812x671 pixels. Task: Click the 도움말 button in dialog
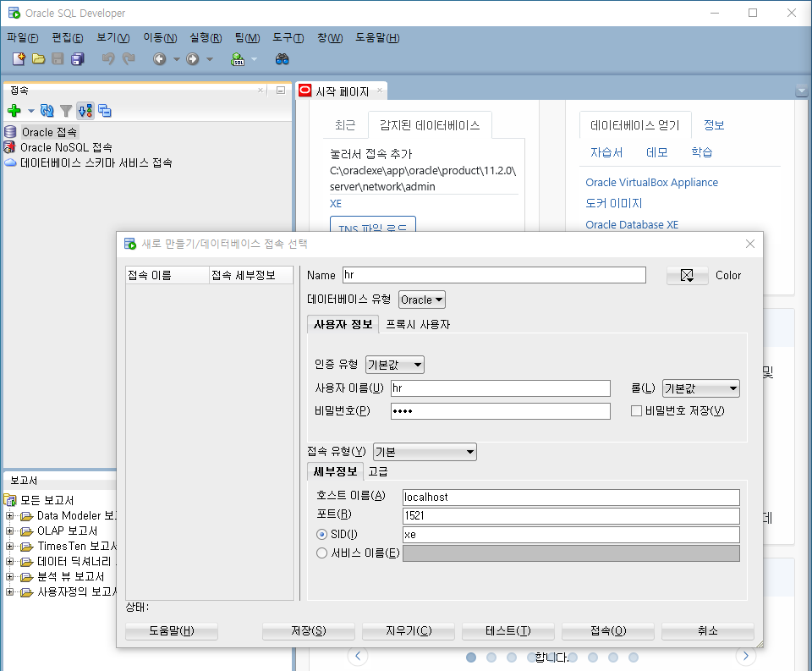(x=172, y=630)
